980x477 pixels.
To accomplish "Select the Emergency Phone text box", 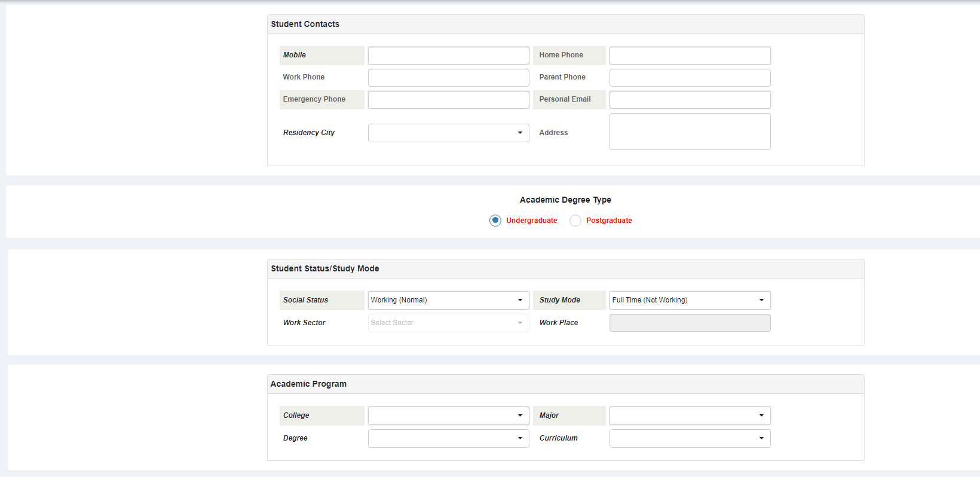I will (x=449, y=100).
